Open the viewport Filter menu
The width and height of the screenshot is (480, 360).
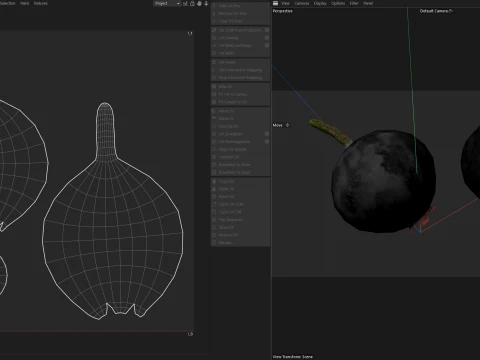click(354, 3)
